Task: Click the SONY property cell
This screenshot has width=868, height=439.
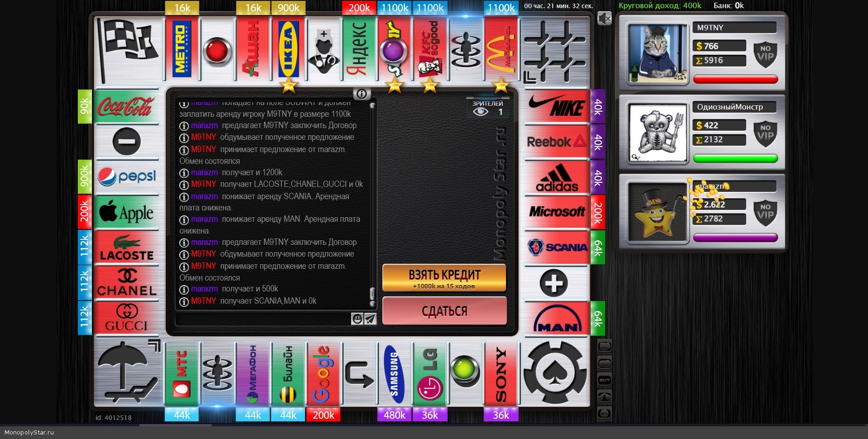Action: coord(501,374)
